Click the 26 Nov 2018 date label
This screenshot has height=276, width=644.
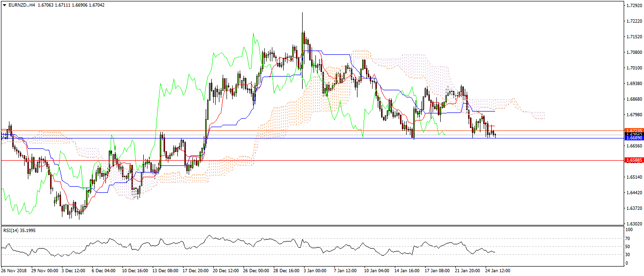click(14, 271)
